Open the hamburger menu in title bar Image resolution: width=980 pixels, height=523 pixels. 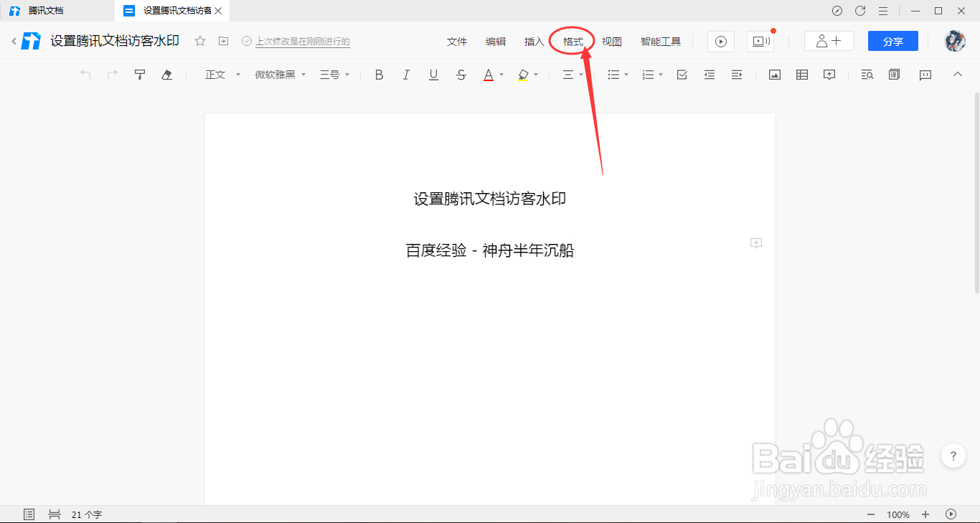click(883, 11)
